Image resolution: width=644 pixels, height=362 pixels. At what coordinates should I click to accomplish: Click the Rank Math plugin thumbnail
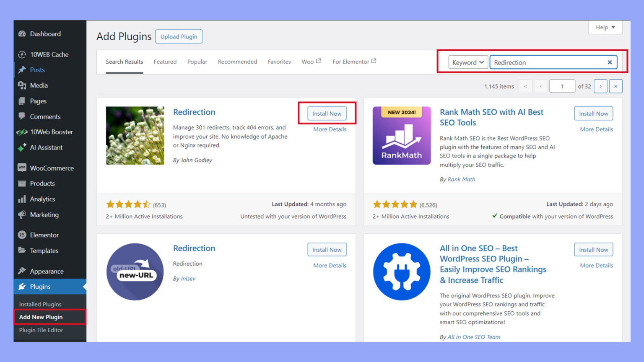[x=401, y=135]
